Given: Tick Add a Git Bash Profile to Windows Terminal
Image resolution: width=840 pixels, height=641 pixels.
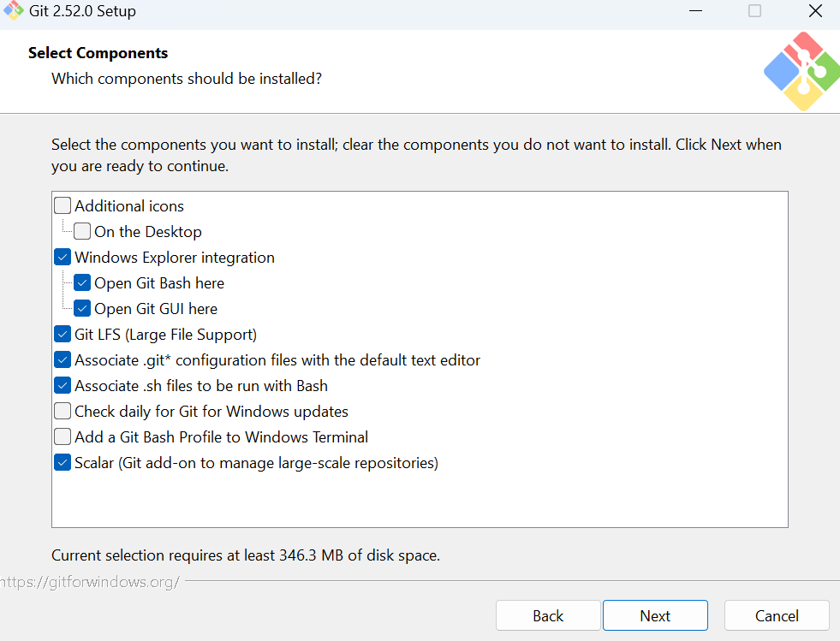Looking at the screenshot, I should [x=63, y=437].
